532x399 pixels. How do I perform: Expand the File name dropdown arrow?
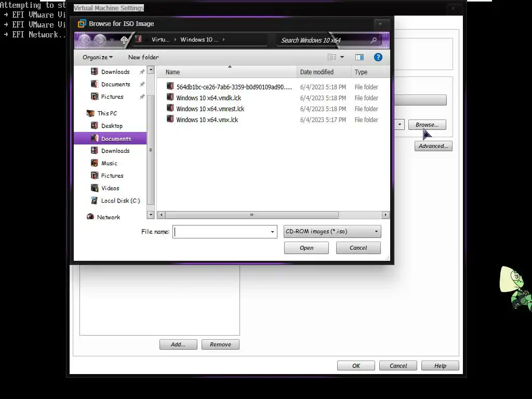[272, 232]
